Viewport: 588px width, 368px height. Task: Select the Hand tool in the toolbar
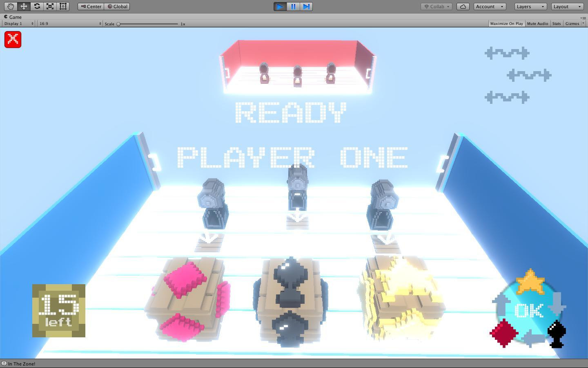point(11,7)
